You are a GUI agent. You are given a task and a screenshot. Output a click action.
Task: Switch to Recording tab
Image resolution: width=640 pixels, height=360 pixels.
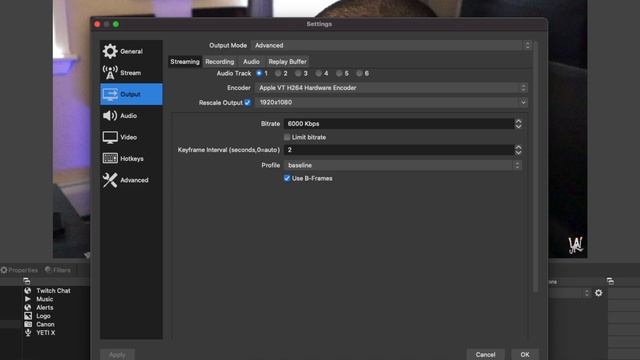pos(220,62)
